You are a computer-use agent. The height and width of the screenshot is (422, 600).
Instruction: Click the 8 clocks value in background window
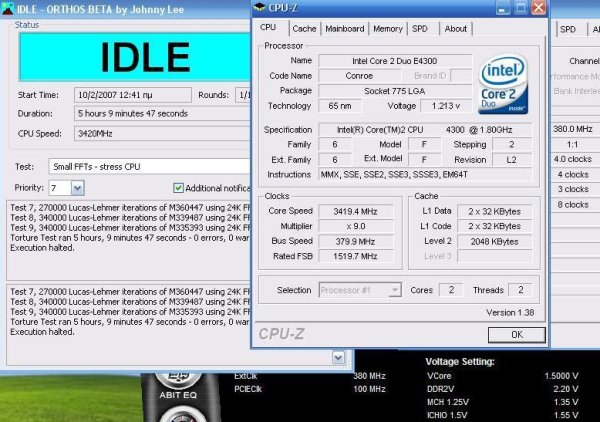[x=573, y=205]
